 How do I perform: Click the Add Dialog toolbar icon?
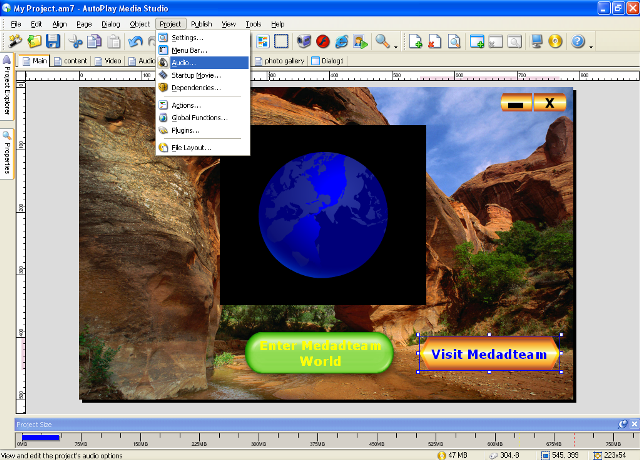click(477, 42)
